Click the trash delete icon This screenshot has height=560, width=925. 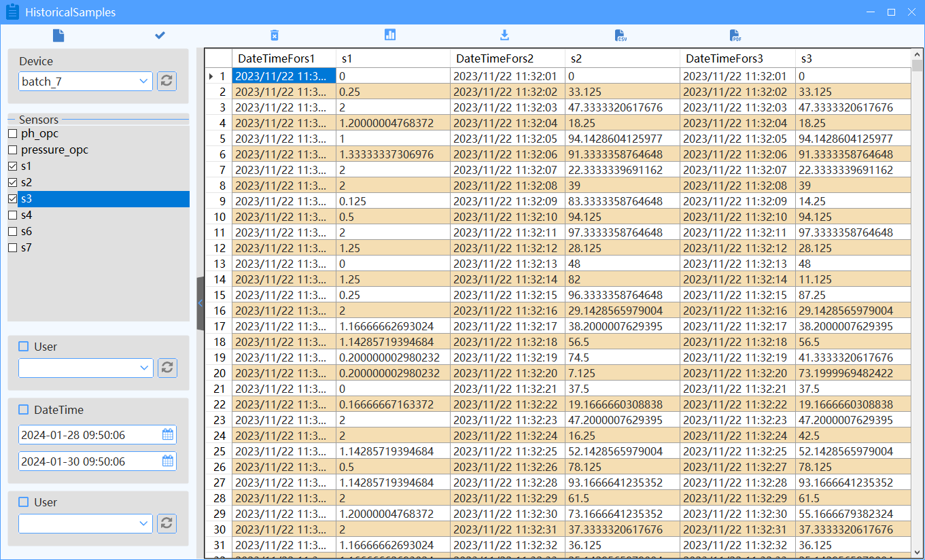(x=275, y=35)
